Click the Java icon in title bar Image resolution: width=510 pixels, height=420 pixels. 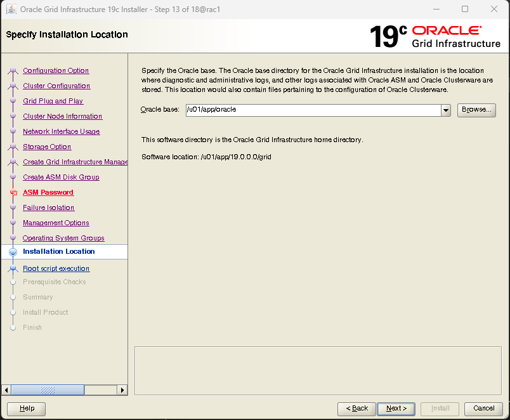pyautogui.click(x=11, y=9)
